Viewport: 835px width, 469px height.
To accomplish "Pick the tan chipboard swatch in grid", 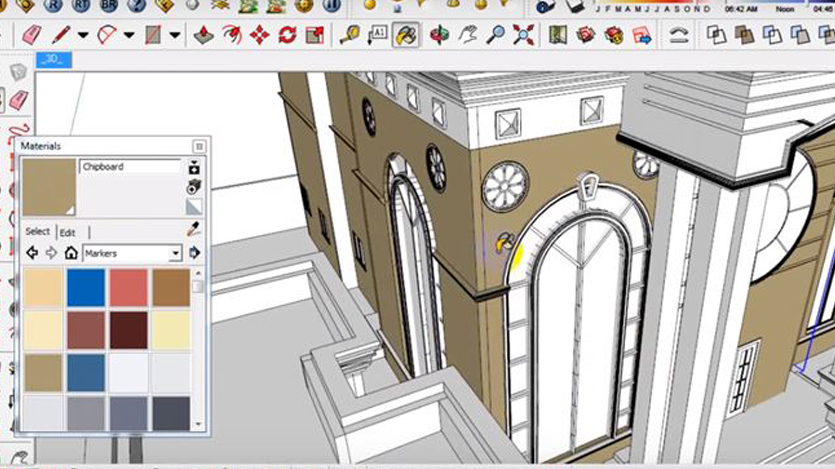I will [x=43, y=373].
